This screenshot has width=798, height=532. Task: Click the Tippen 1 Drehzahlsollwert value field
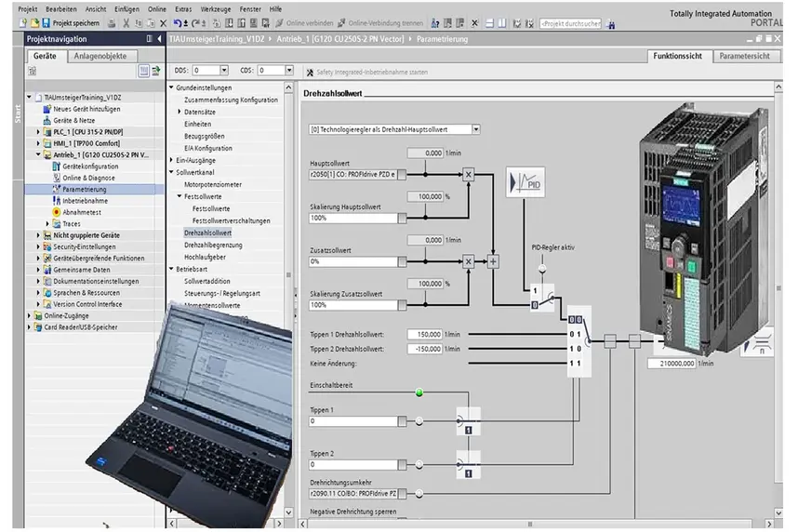[424, 334]
